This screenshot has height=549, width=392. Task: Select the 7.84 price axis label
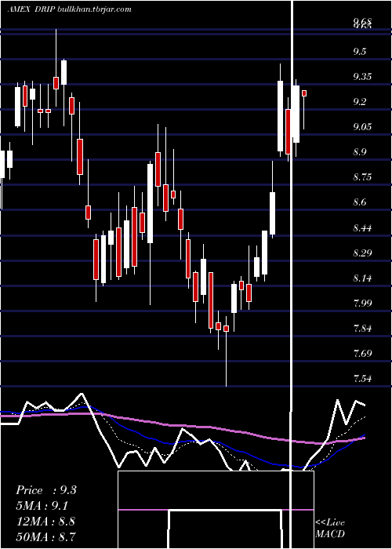(x=362, y=329)
